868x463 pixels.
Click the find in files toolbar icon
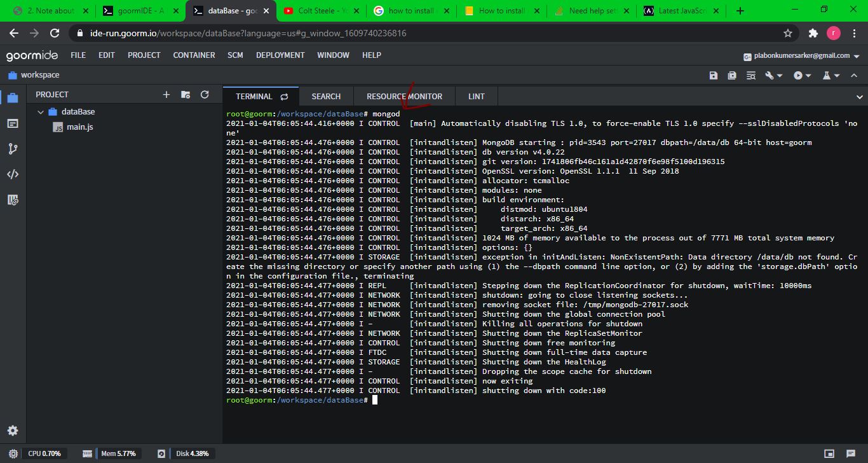752,75
